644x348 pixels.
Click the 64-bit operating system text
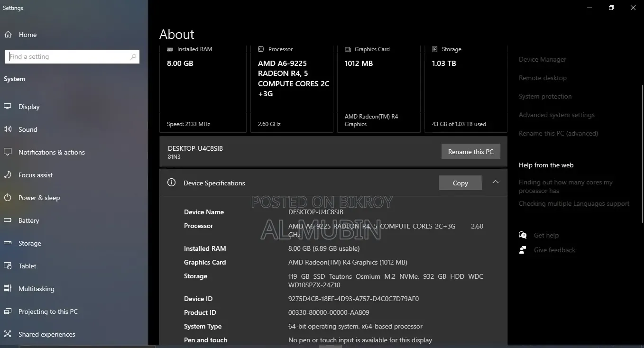coord(355,326)
